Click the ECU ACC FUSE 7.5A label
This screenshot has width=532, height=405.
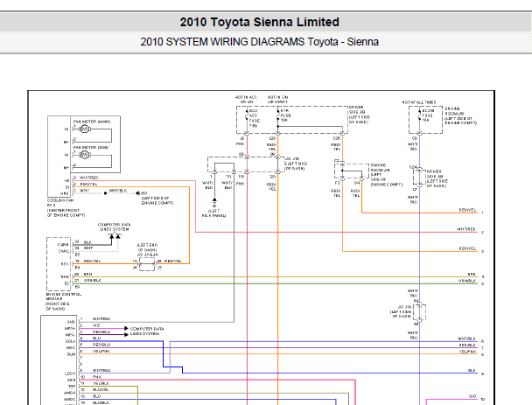pos(254,118)
